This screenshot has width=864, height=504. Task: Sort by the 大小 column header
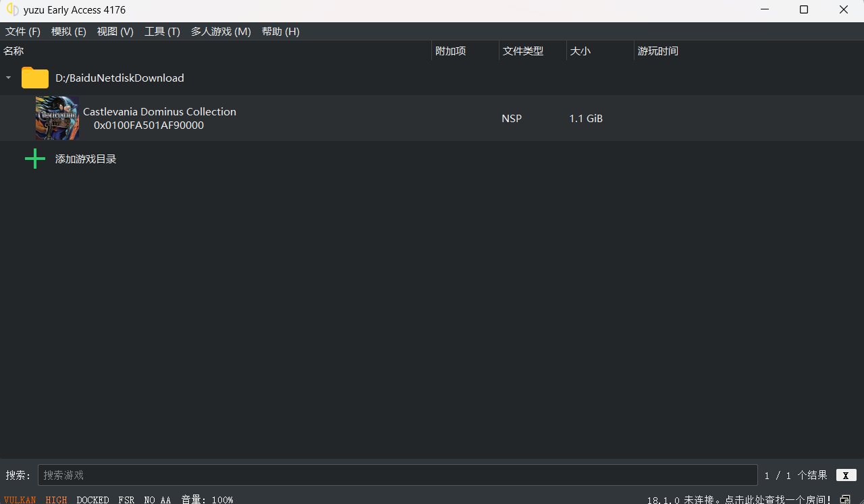coord(600,51)
